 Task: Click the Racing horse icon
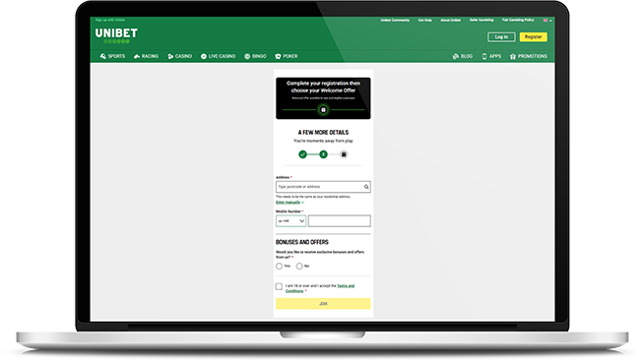[x=137, y=56]
